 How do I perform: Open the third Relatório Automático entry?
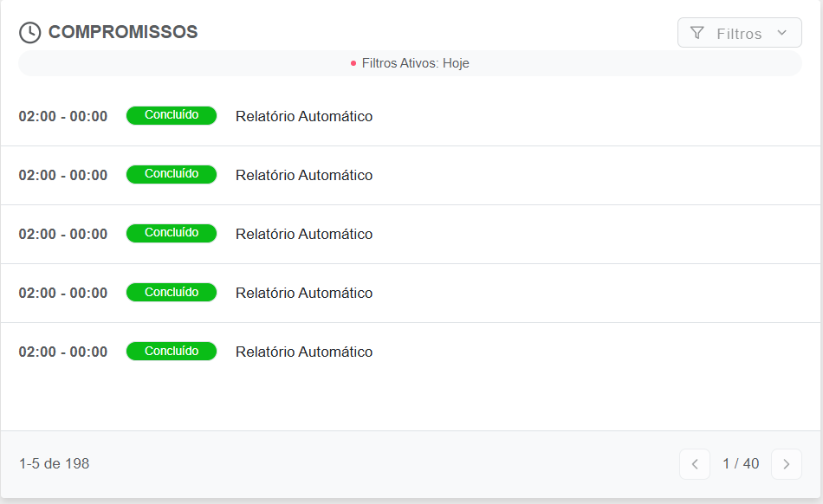click(304, 234)
